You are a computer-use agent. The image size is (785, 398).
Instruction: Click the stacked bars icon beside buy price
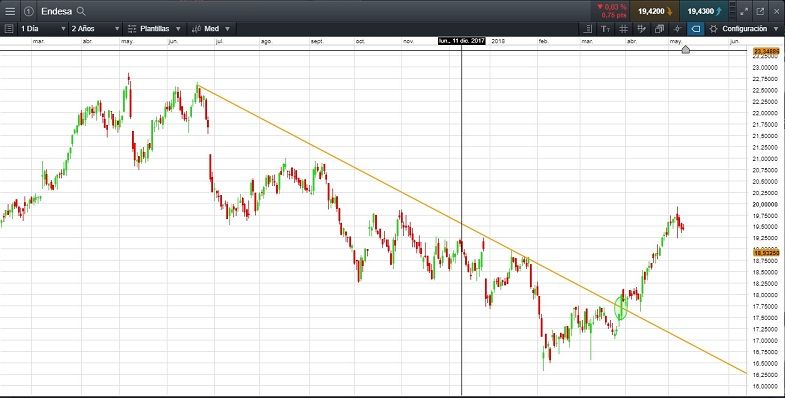[733, 11]
